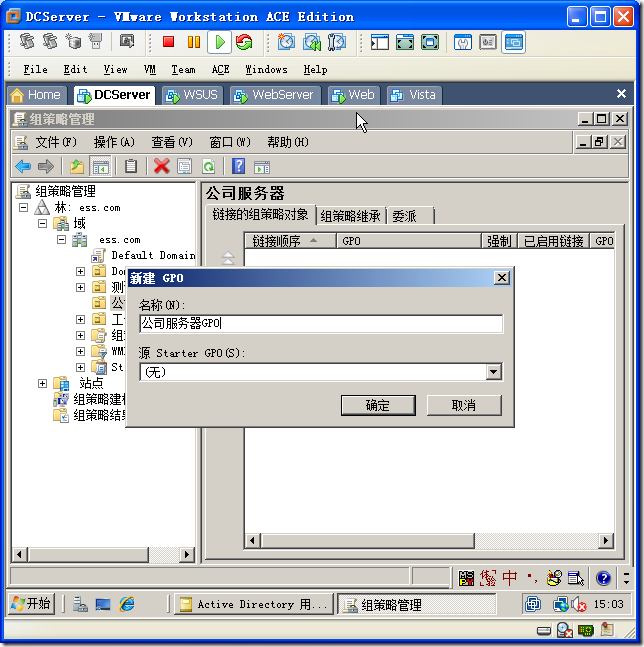Image resolution: width=644 pixels, height=647 pixels.
Task: Toggle VMware sidebar view icon
Action: 380,42
